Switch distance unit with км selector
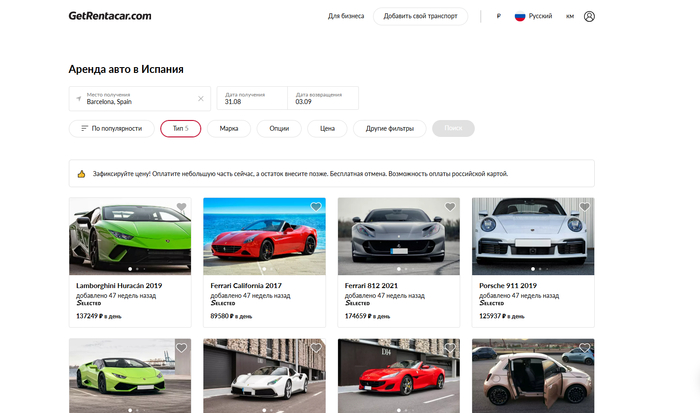Image resolution: width=700 pixels, height=413 pixels. (570, 16)
